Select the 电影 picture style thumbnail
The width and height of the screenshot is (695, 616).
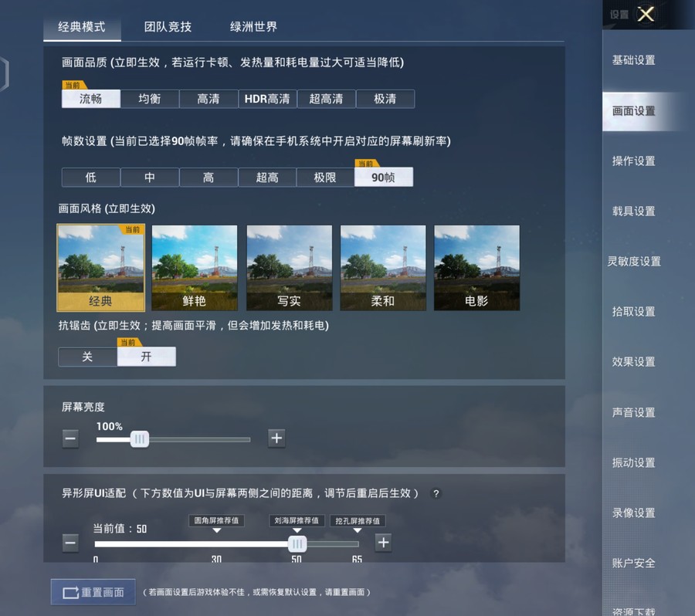(x=476, y=267)
